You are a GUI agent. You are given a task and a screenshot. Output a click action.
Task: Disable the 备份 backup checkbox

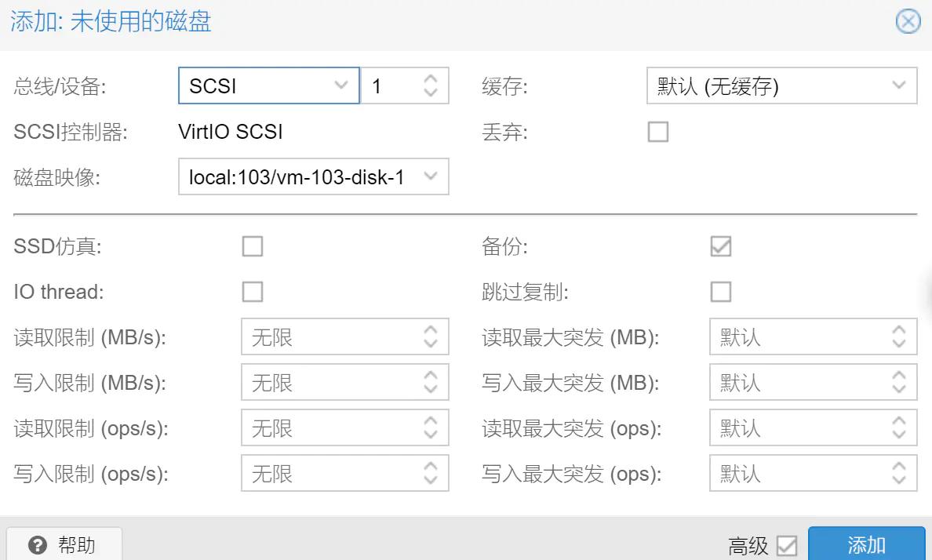(x=719, y=245)
